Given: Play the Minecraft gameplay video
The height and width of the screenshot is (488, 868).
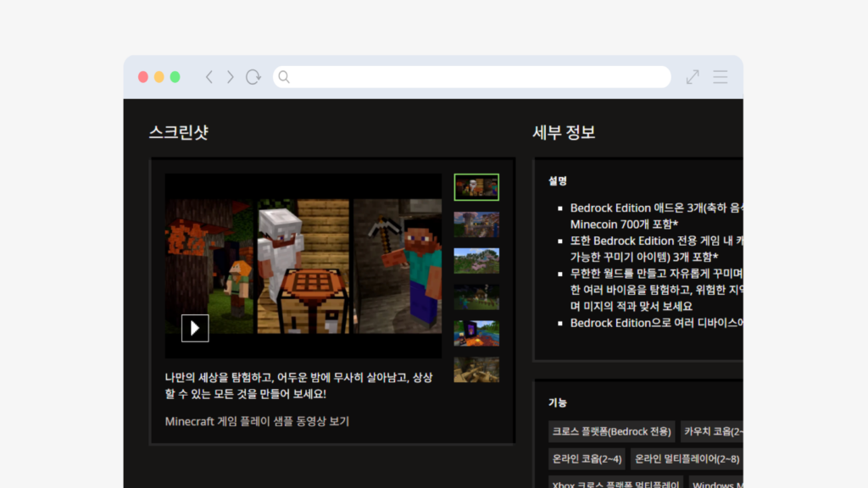Looking at the screenshot, I should pos(195,328).
